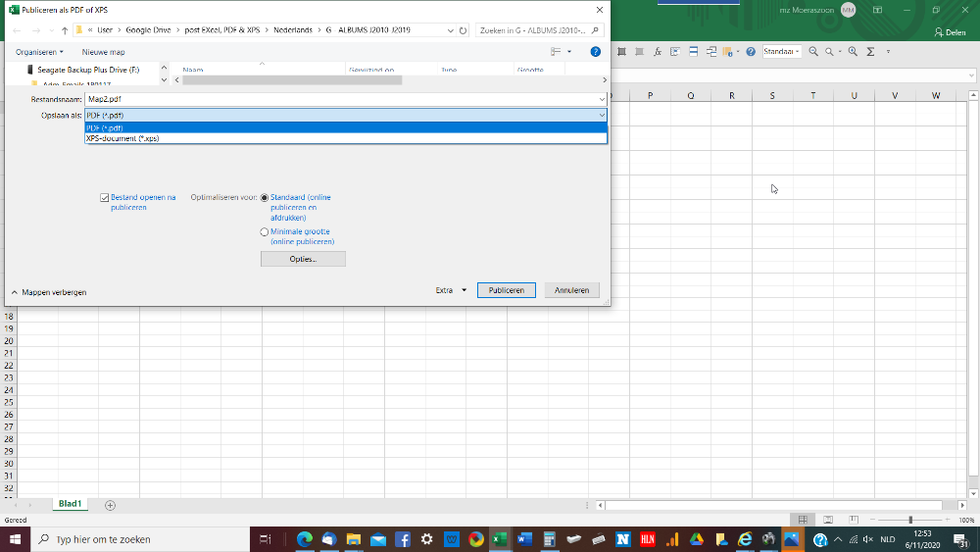
Task: Open the Opties... button
Action: point(303,259)
